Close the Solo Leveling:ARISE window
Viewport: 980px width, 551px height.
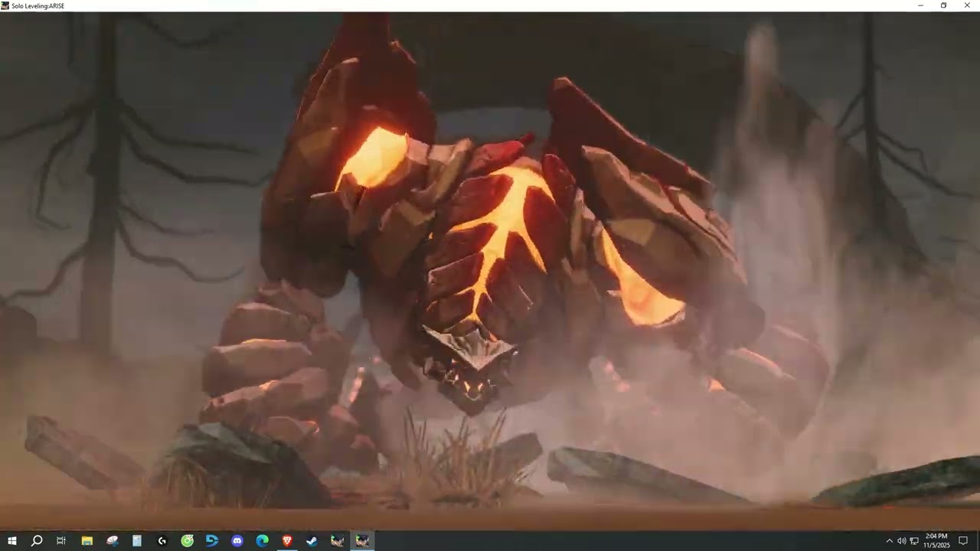[x=968, y=5]
